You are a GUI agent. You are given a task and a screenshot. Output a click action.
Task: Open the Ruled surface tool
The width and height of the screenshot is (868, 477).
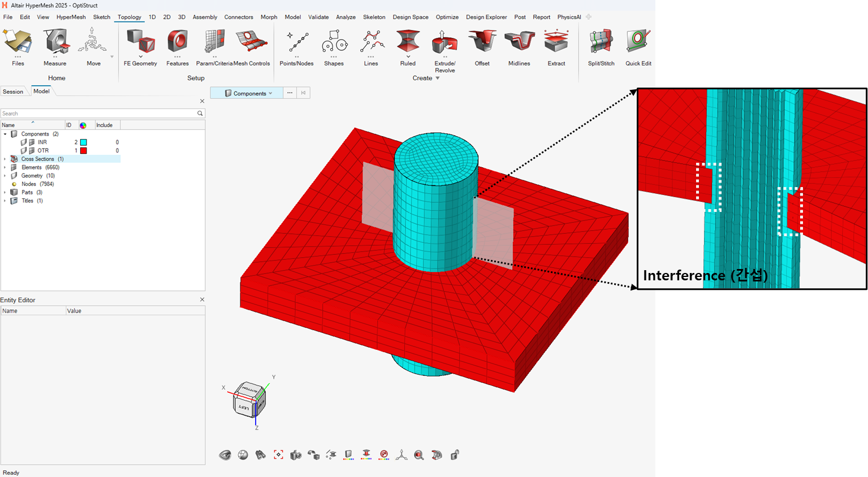(408, 47)
